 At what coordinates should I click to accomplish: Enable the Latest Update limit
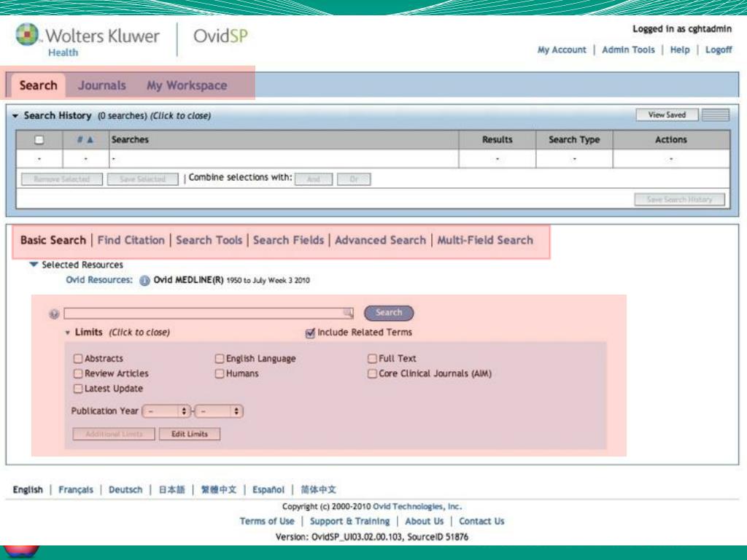(78, 389)
